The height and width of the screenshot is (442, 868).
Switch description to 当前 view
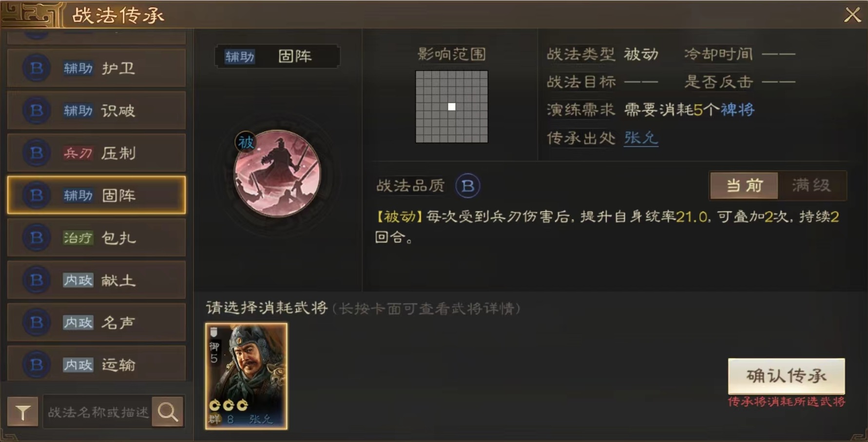coord(744,186)
